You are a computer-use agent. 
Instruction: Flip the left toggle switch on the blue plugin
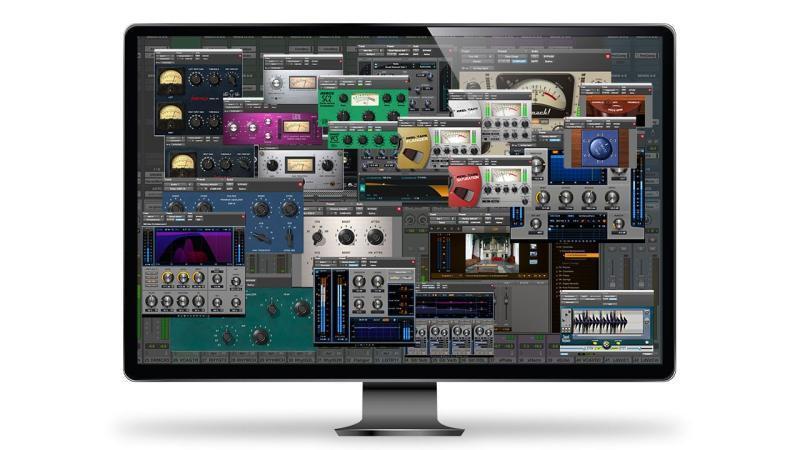pyautogui.click(x=264, y=238)
